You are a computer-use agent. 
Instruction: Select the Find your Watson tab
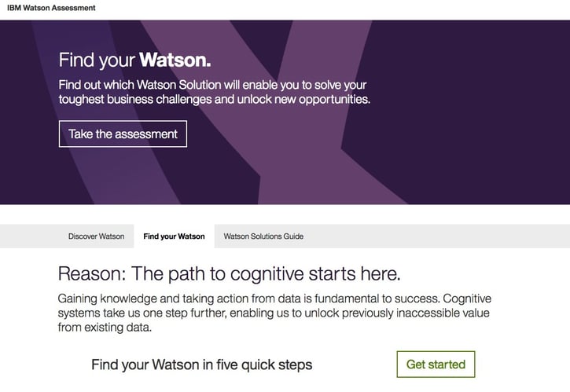(174, 236)
